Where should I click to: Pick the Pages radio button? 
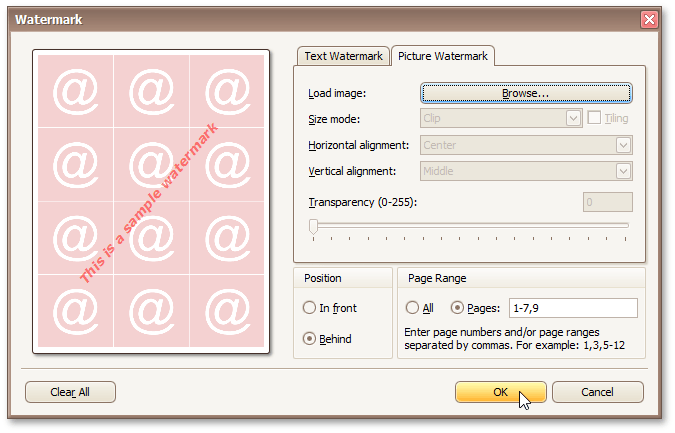tap(457, 308)
